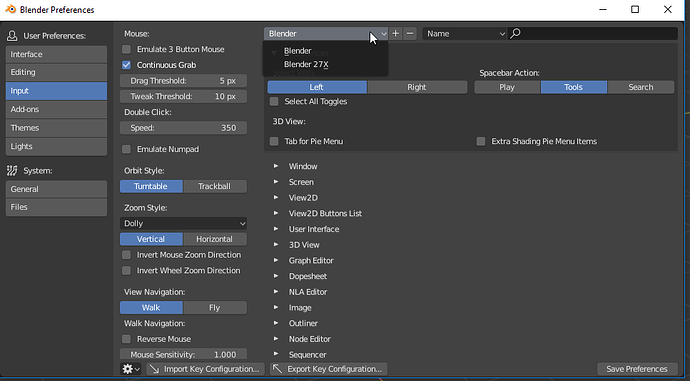690x381 pixels.
Task: Open the gear settings menu icon
Action: (x=131, y=369)
